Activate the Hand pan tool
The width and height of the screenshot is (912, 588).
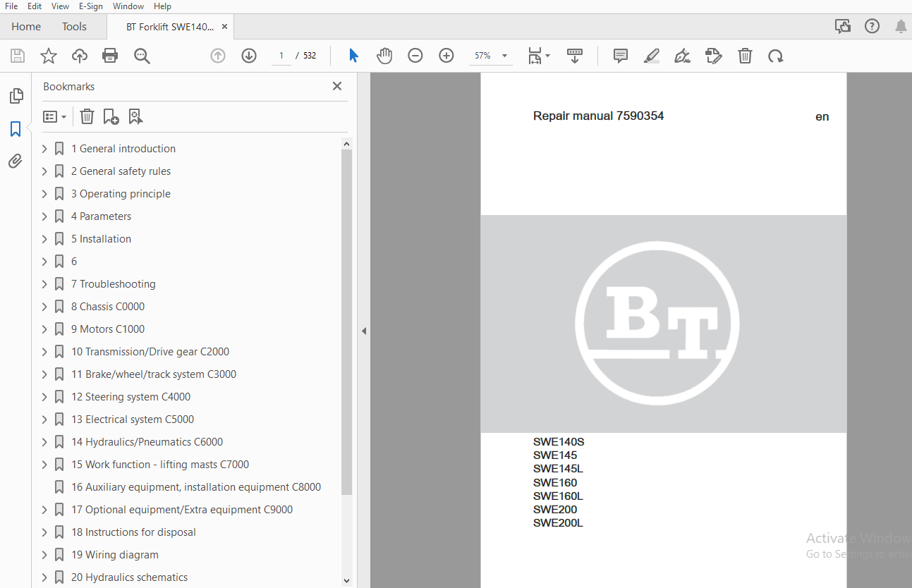click(384, 56)
